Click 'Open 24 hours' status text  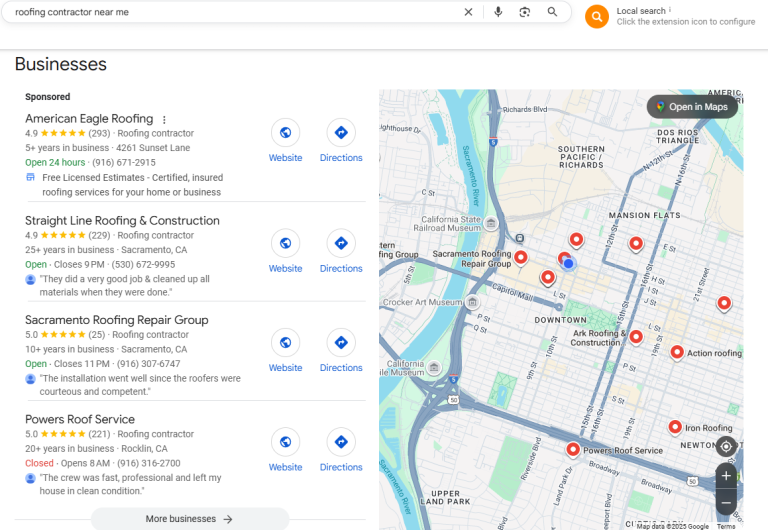pos(55,163)
